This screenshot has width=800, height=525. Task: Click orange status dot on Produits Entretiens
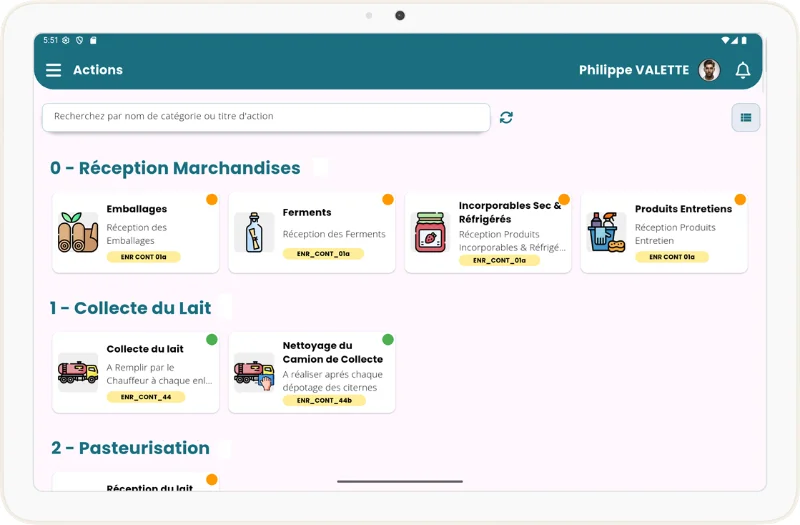[x=740, y=199]
